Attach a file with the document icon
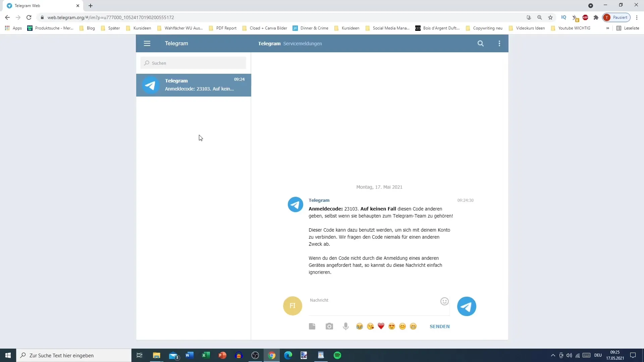This screenshot has height=362, width=644. tap(312, 326)
